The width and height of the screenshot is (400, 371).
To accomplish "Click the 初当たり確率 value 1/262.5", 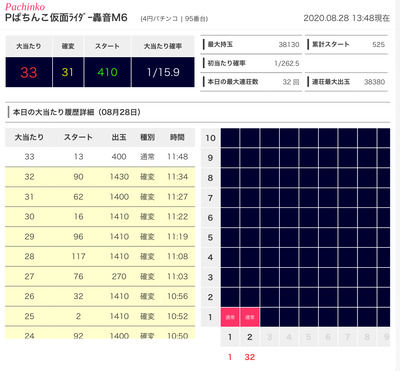I will [x=287, y=63].
